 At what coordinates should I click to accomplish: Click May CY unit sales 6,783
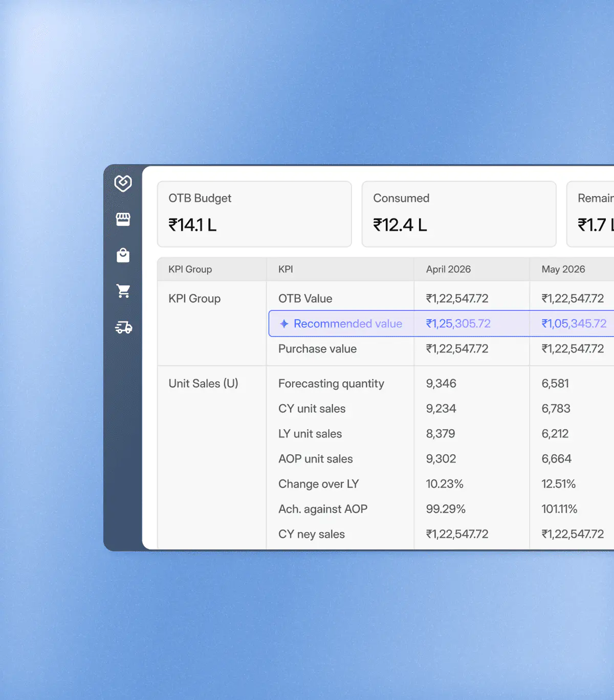point(556,409)
